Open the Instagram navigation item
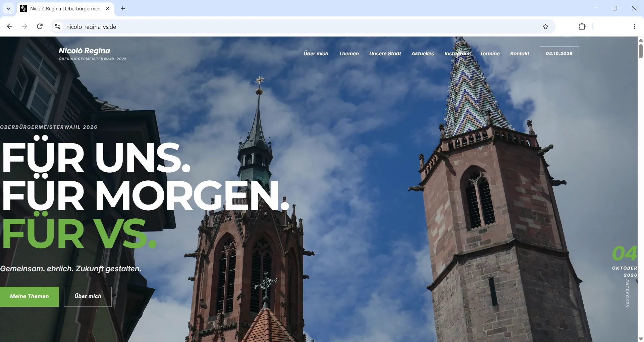This screenshot has width=644, height=342. 457,54
